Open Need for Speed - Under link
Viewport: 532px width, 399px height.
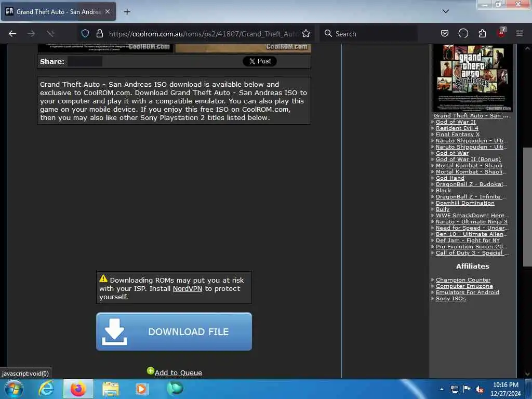click(x=472, y=228)
